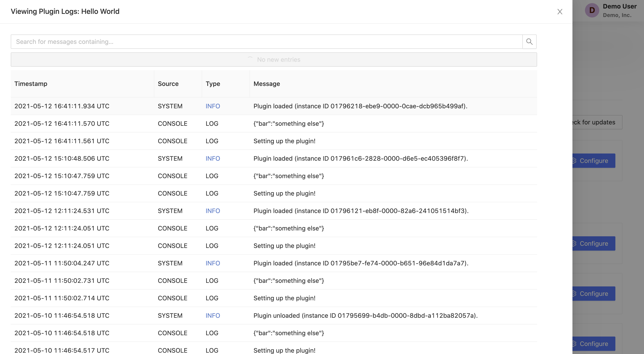
Task: Click {"bar":"something else"} message at 16:41:11.570
Action: (x=288, y=124)
